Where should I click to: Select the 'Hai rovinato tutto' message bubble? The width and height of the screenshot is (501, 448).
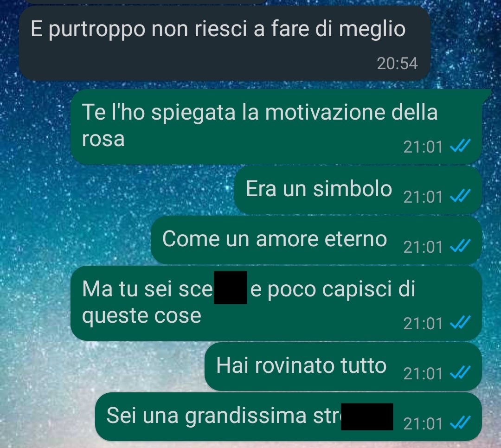(x=343, y=366)
